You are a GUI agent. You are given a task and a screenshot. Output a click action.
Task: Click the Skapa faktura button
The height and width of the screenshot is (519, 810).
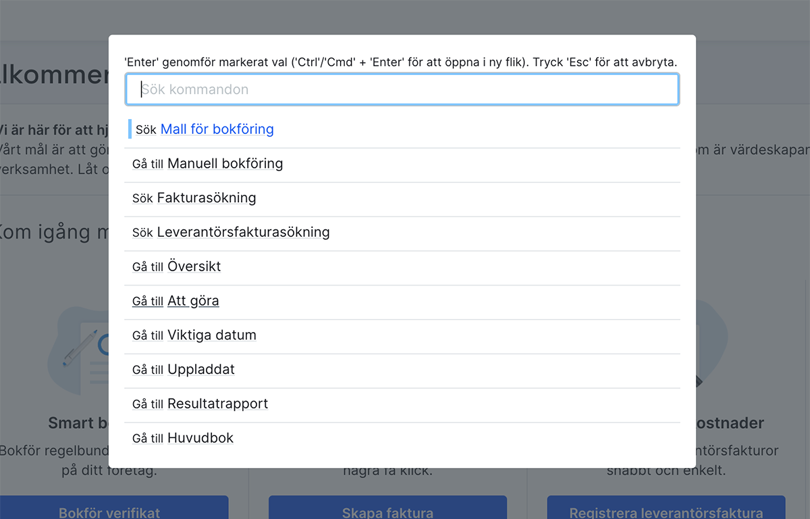click(x=388, y=510)
